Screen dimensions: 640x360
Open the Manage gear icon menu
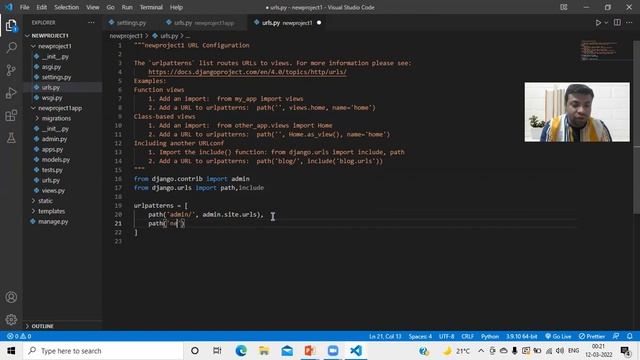click(x=11, y=319)
